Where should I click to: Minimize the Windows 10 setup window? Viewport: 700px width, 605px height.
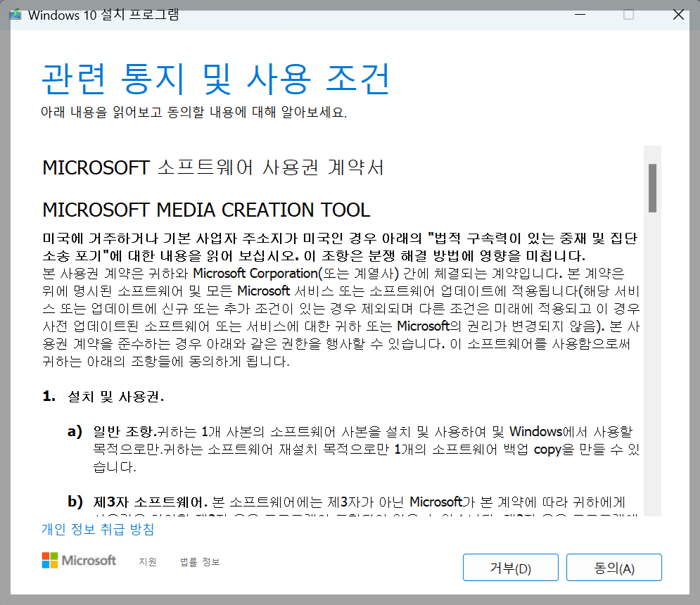tap(580, 15)
